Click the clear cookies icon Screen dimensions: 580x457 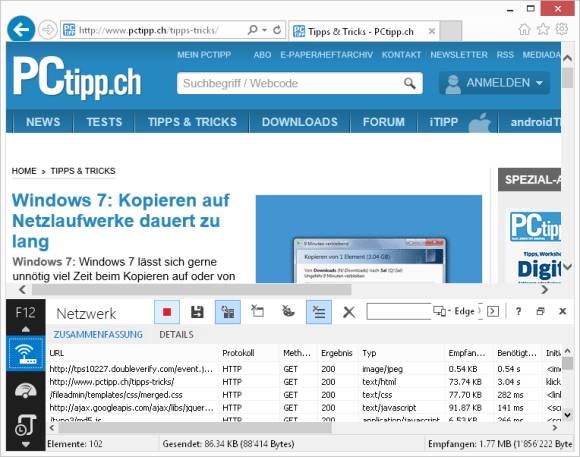click(x=288, y=312)
